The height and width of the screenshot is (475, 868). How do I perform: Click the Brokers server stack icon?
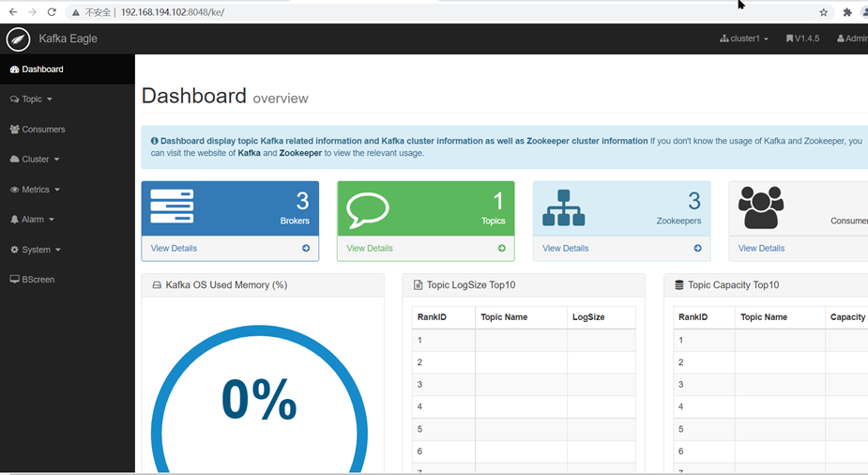[172, 206]
